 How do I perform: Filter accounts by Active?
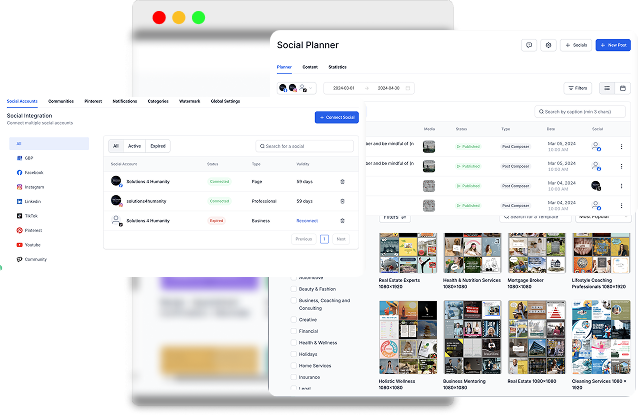click(134, 146)
